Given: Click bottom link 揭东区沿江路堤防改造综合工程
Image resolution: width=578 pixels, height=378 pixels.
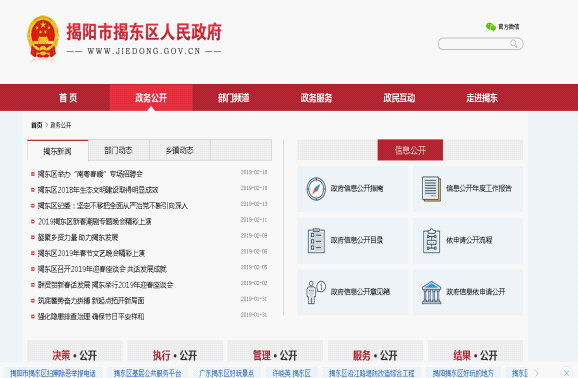Looking at the screenshot, I should [372, 373].
